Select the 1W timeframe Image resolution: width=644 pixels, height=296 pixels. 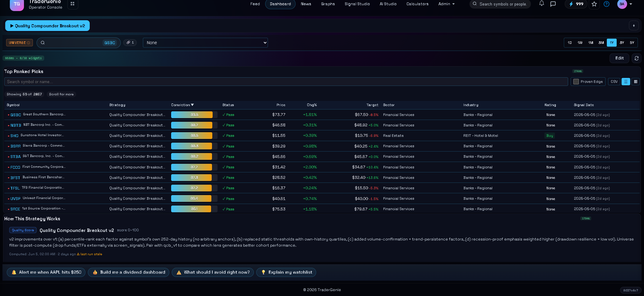[580, 43]
